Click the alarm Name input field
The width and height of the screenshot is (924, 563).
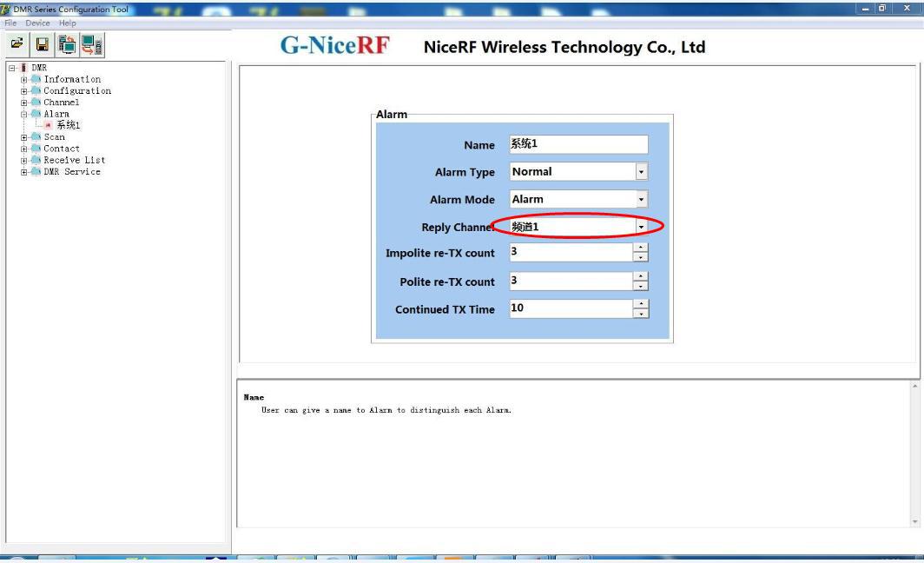[577, 144]
